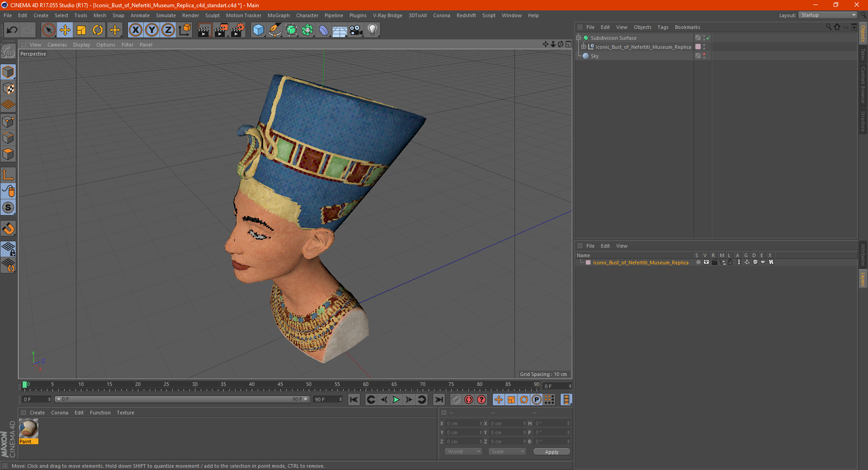Activate the Rotate tool

point(98,30)
